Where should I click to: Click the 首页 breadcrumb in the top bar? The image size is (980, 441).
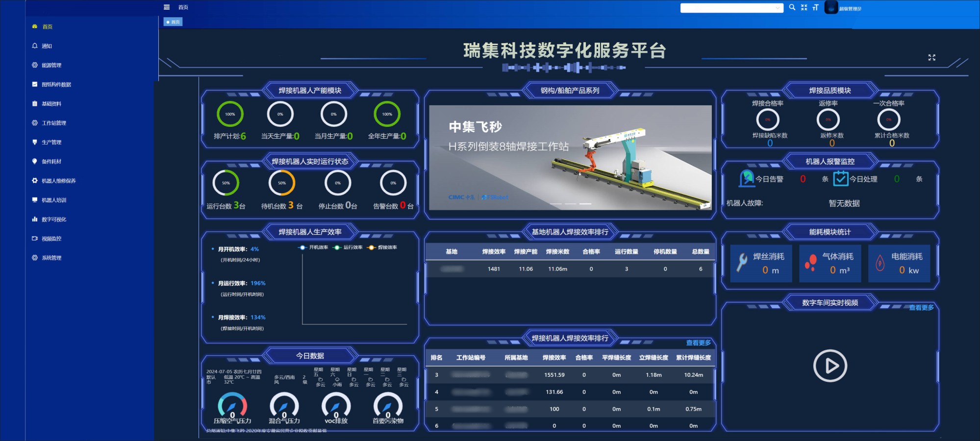point(183,7)
